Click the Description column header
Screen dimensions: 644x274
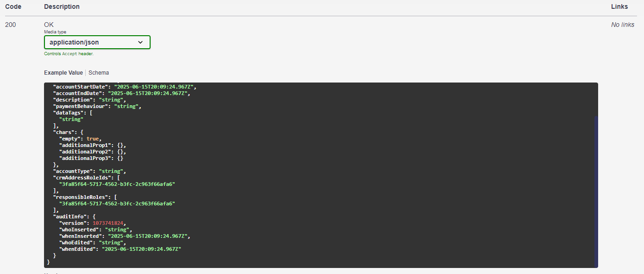[62, 6]
